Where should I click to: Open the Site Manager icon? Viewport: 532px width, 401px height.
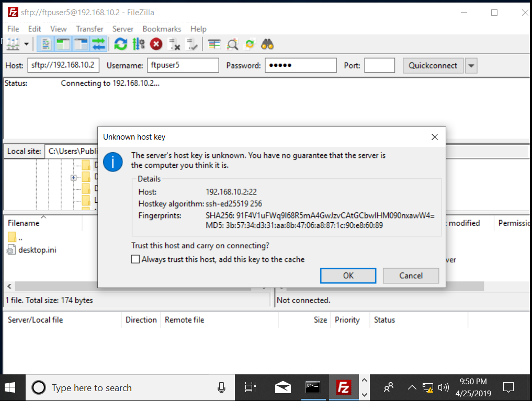[x=13, y=44]
